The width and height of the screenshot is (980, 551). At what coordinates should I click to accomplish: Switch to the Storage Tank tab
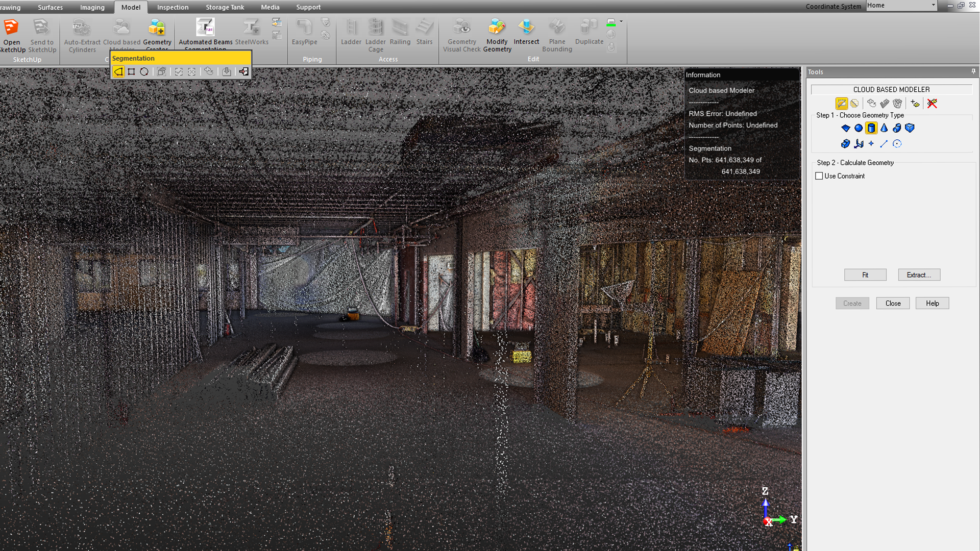click(225, 7)
